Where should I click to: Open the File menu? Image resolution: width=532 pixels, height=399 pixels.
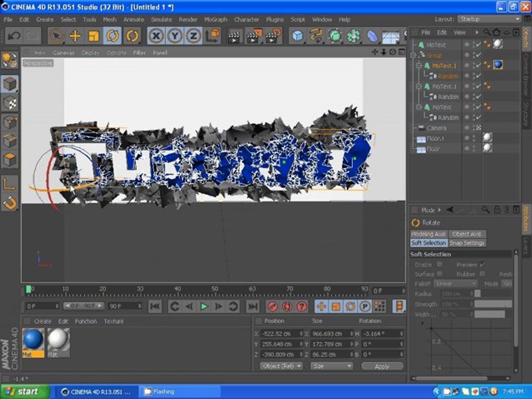[x=8, y=20]
